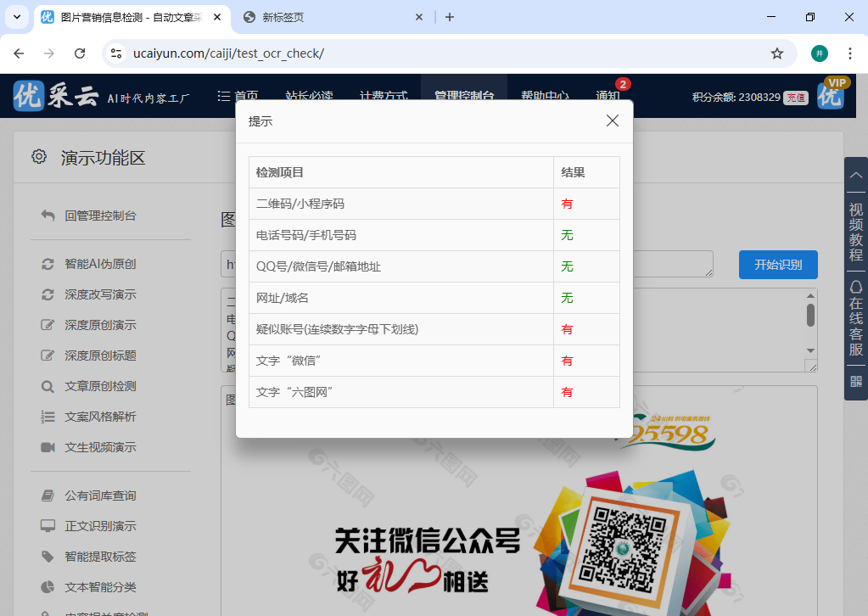Open the browser profile avatar menu
The width and height of the screenshot is (868, 616).
[x=818, y=53]
